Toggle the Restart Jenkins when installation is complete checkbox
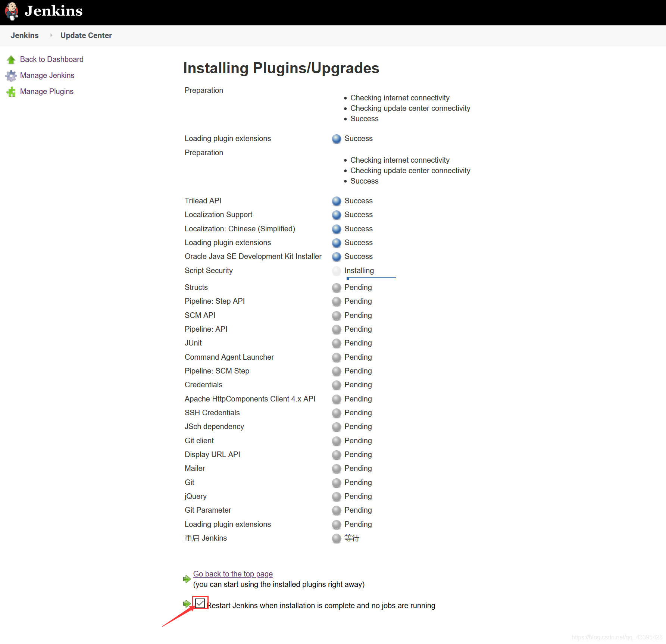The height and width of the screenshot is (644, 666). pos(200,603)
